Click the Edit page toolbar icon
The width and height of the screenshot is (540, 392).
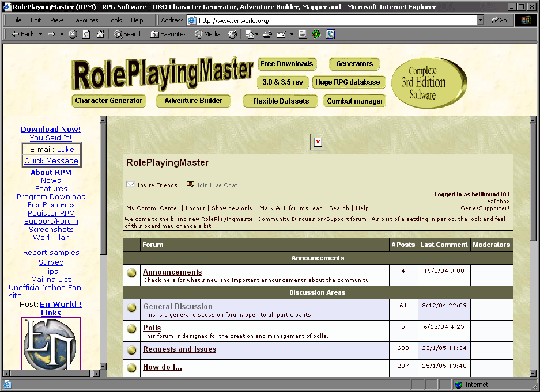[x=281, y=34]
